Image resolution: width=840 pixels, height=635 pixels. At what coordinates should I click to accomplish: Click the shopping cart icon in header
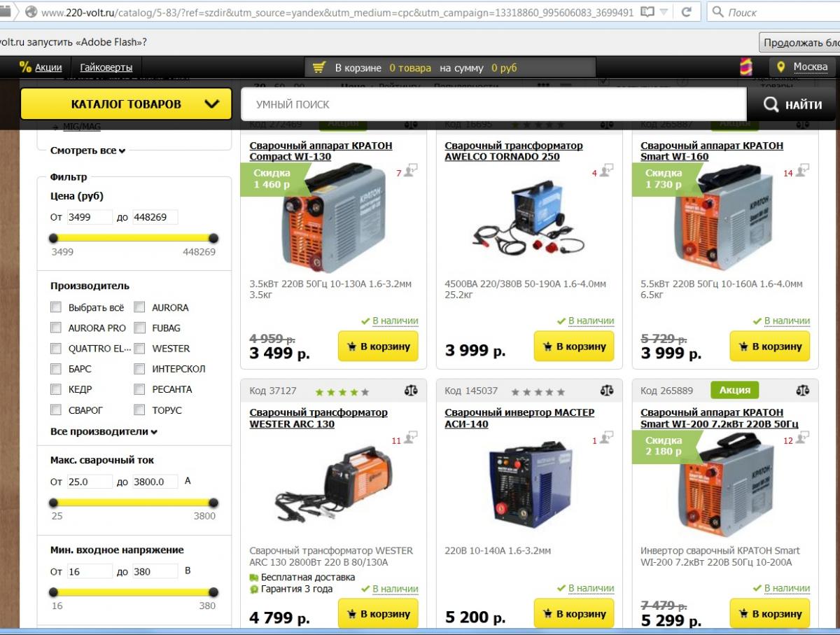319,68
